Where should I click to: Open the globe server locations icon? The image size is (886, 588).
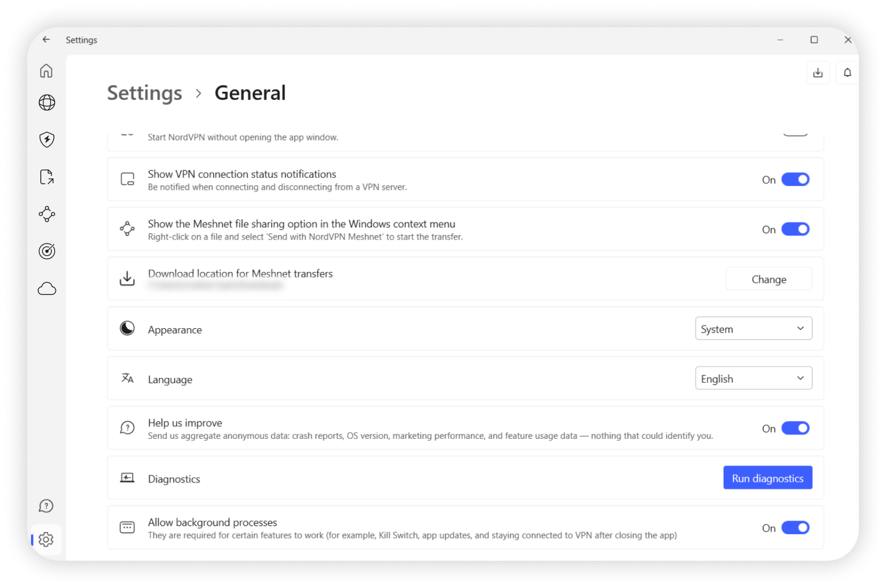[47, 103]
